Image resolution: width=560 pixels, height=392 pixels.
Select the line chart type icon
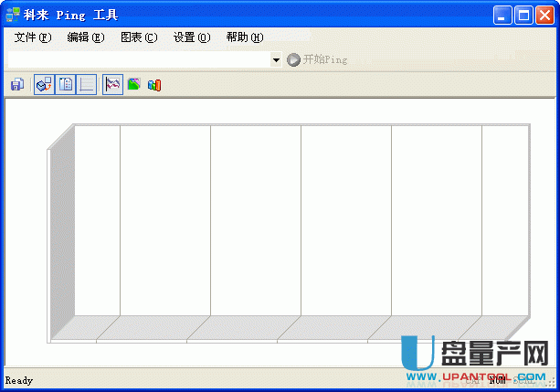pos(112,85)
